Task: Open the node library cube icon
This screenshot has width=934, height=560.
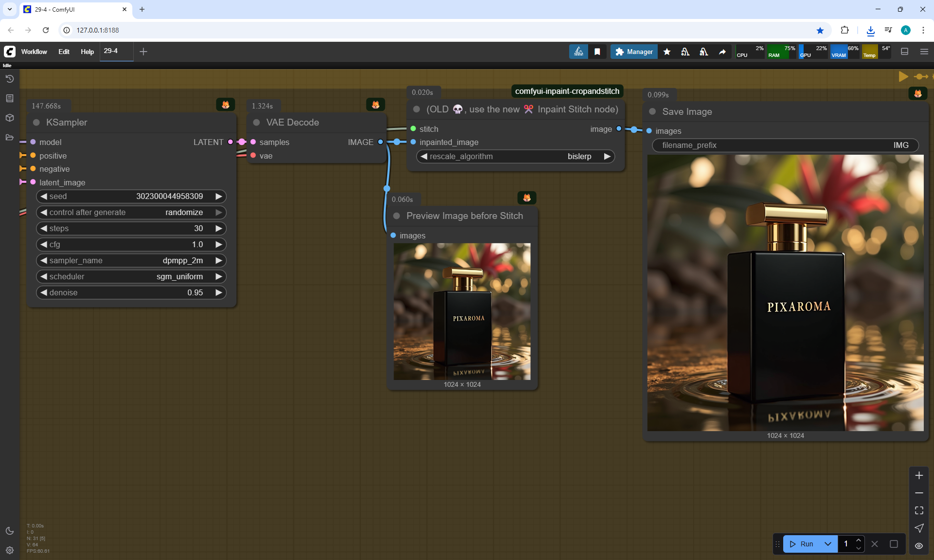Action: point(9,118)
